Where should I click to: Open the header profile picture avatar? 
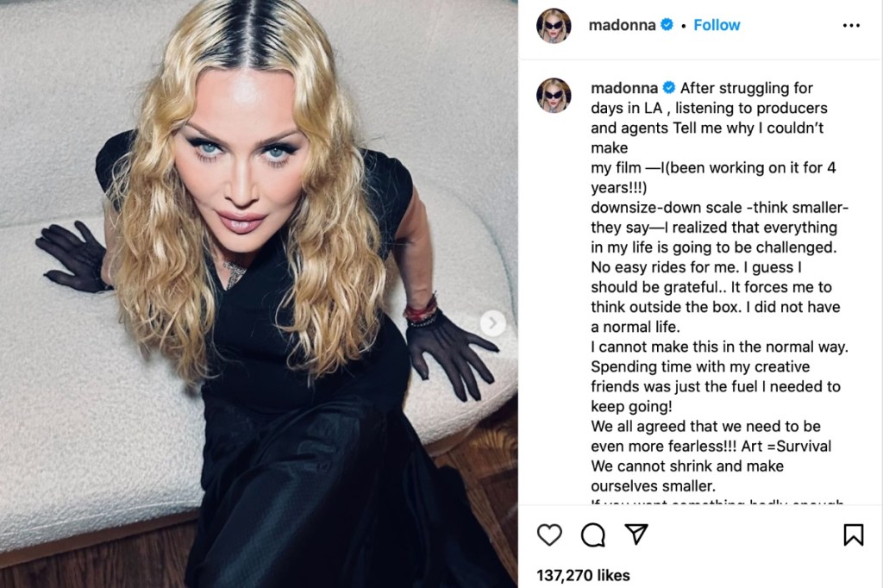coord(554,25)
